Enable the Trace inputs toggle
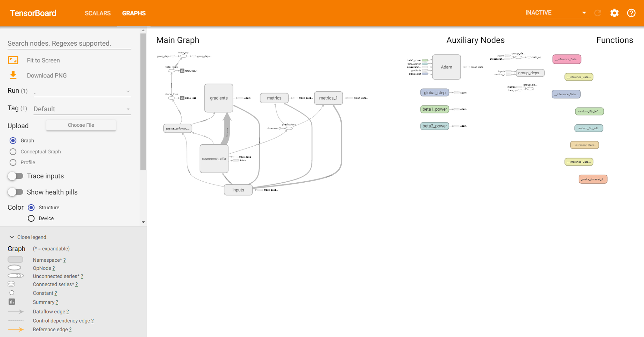This screenshot has width=644, height=337. 15,176
